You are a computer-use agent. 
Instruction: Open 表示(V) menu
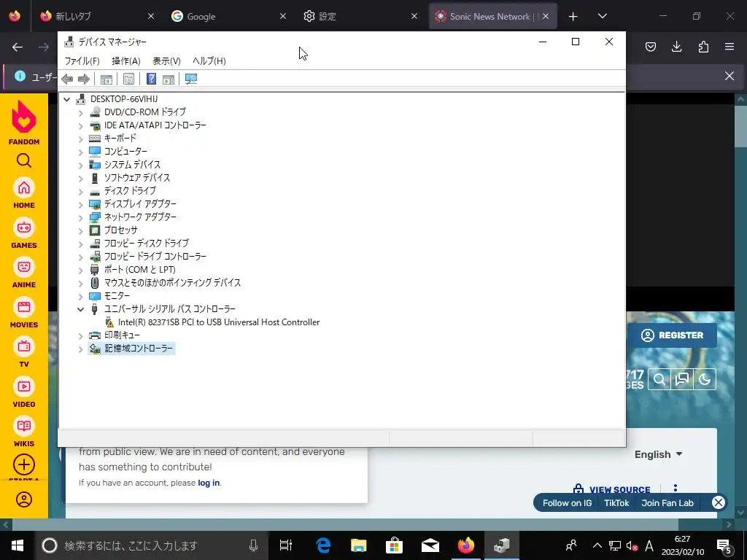pyautogui.click(x=166, y=61)
